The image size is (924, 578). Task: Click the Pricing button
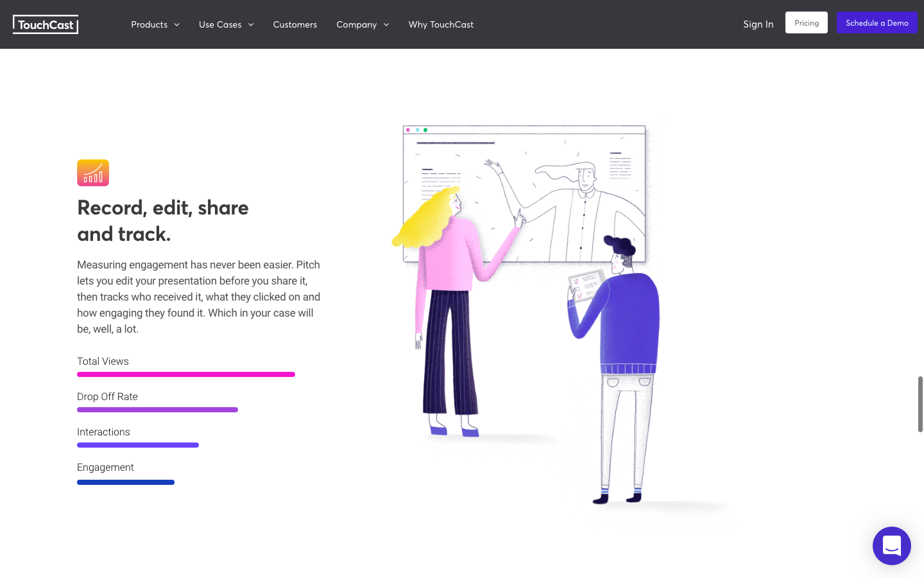(x=807, y=22)
